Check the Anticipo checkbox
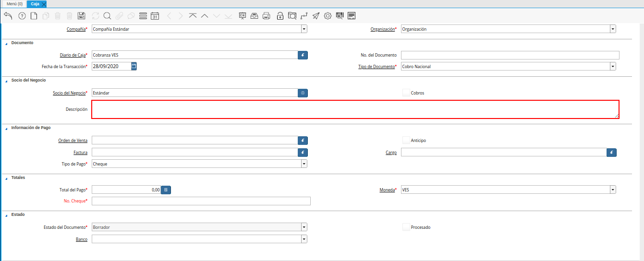The width and height of the screenshot is (644, 261). tap(406, 141)
